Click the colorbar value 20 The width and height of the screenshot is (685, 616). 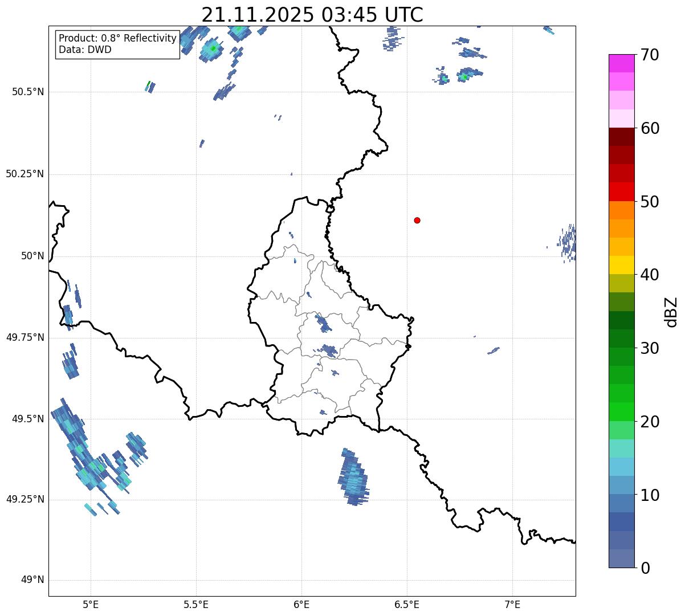coord(650,422)
